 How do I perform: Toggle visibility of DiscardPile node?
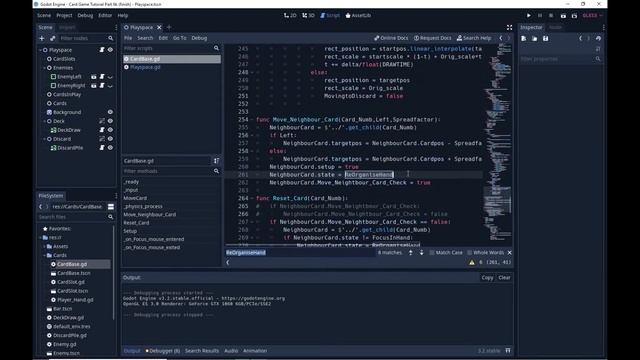click(110, 148)
